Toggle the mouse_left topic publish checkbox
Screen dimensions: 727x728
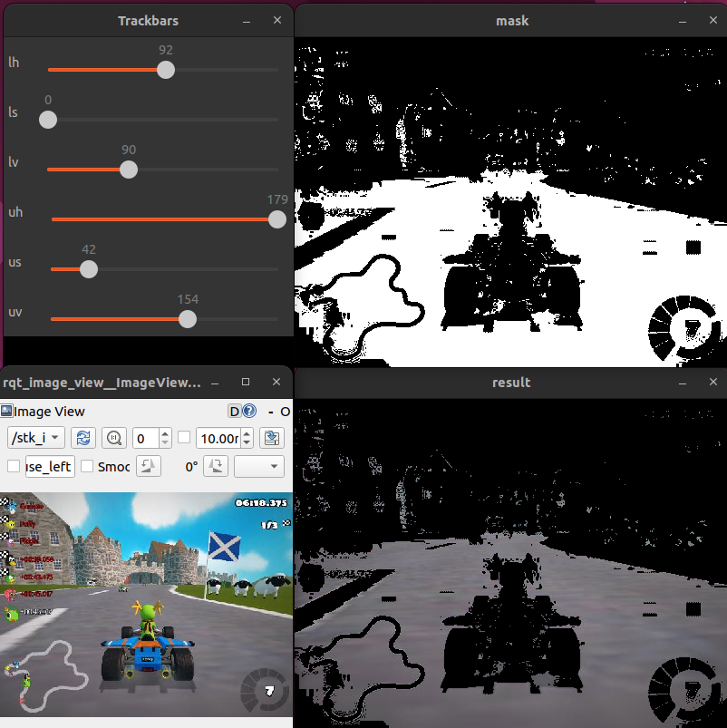(14, 466)
